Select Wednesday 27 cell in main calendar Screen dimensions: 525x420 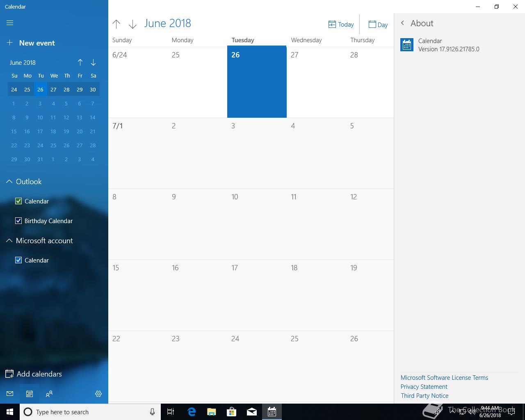tap(316, 82)
